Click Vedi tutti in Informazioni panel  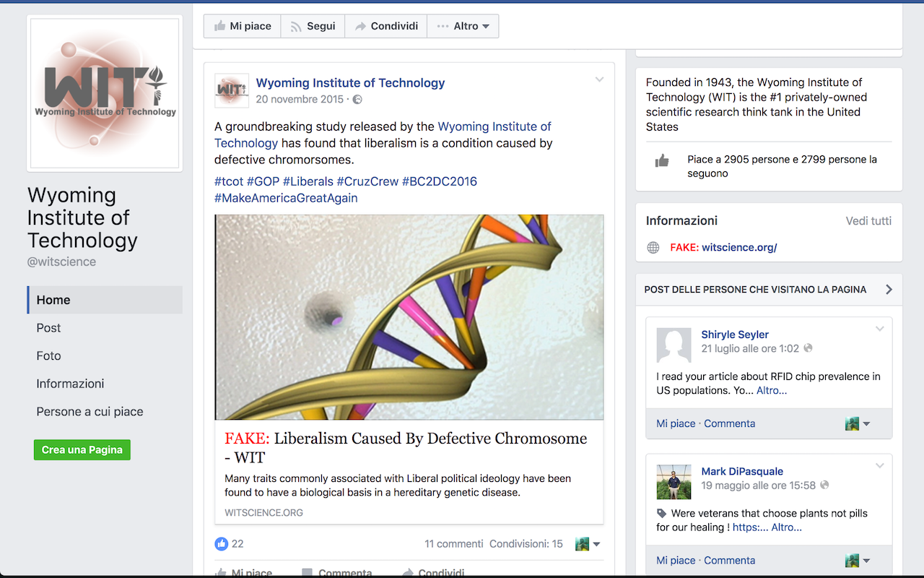coord(868,221)
